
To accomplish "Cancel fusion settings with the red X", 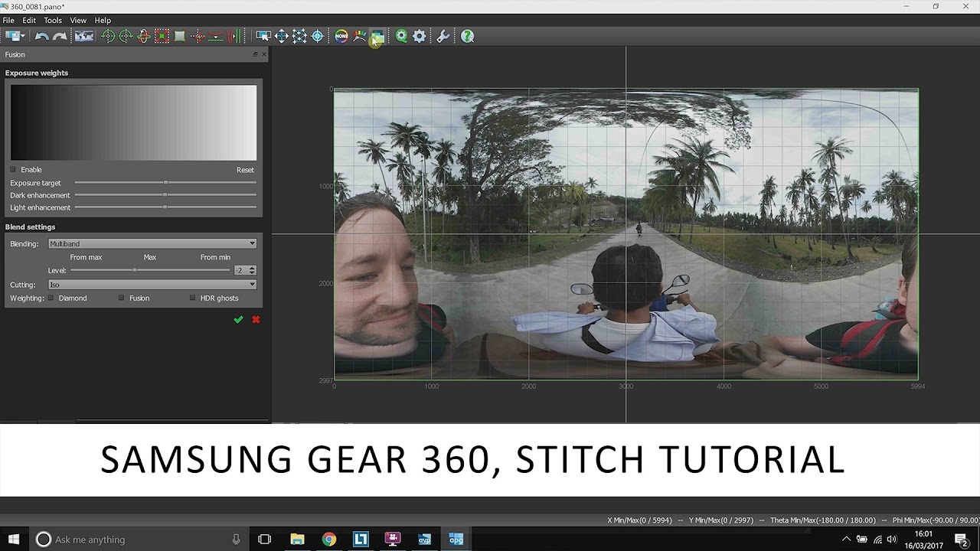I will tap(256, 319).
